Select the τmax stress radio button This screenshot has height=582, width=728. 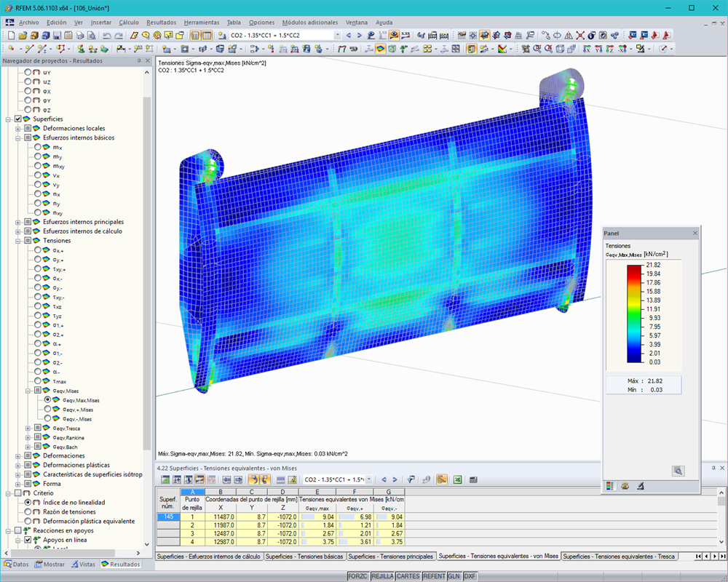38,380
